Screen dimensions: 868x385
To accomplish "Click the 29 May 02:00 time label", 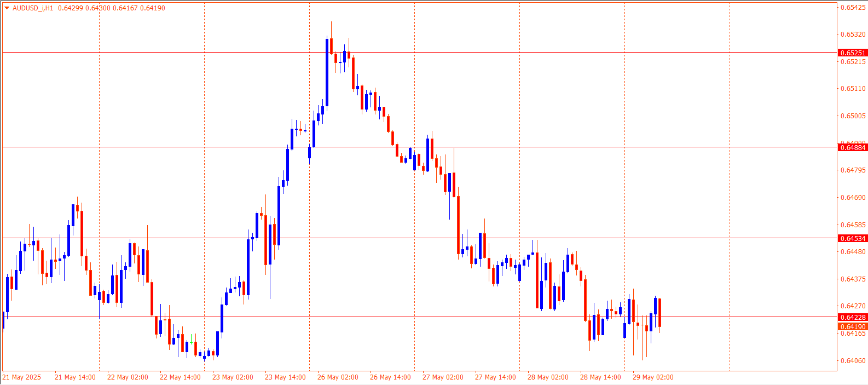I will point(653,377).
